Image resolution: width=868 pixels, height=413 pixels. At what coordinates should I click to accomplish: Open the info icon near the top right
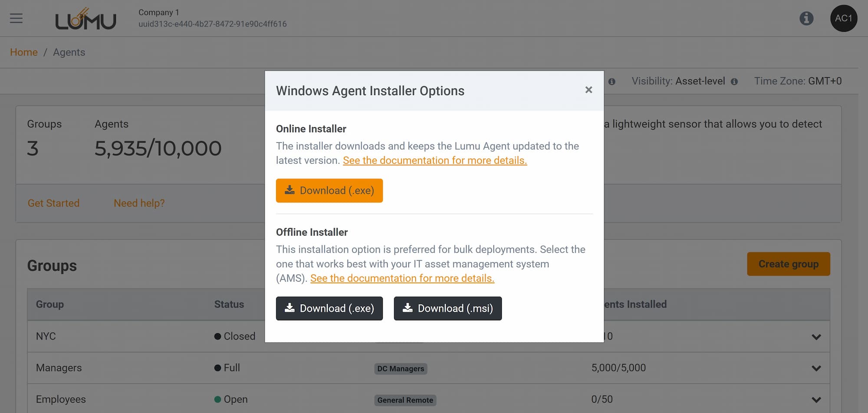click(x=806, y=18)
